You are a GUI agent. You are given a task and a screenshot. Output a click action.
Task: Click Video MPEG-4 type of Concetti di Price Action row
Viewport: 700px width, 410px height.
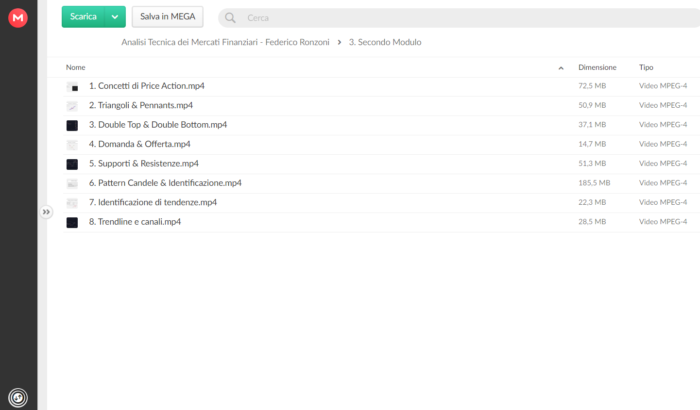pyautogui.click(x=663, y=86)
